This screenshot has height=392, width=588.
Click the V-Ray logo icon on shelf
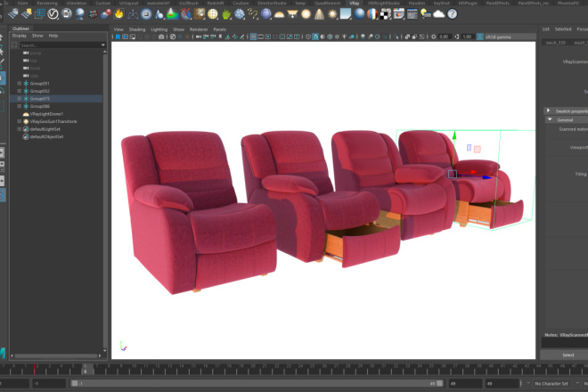coord(53,14)
